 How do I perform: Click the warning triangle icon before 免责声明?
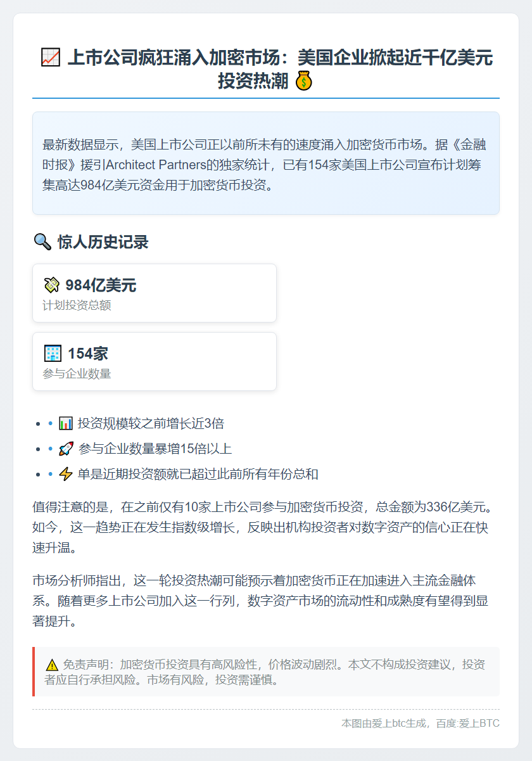click(x=52, y=665)
